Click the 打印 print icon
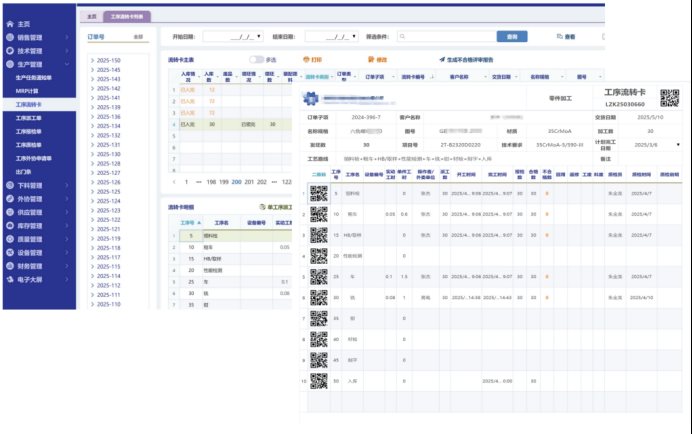 pyautogui.click(x=305, y=60)
